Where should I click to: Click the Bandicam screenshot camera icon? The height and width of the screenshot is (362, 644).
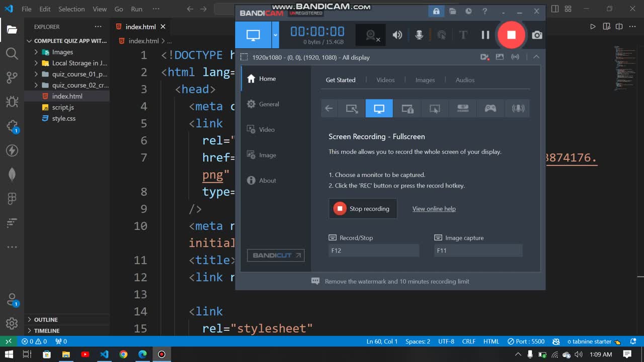[537, 35]
